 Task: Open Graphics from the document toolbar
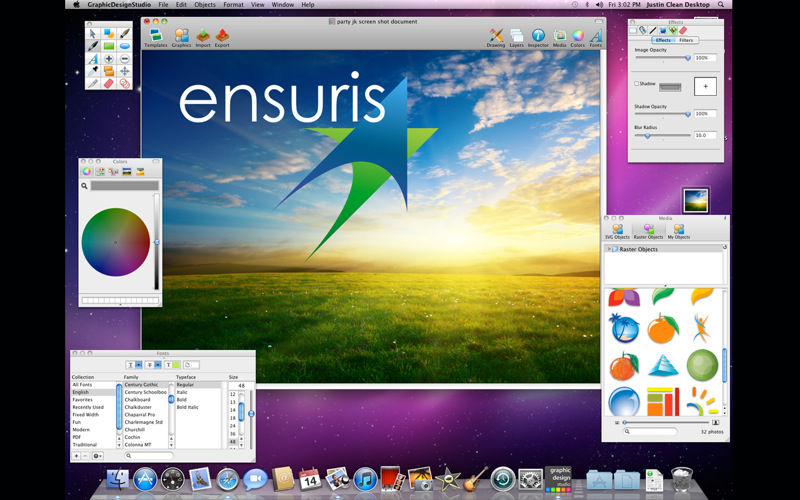[181, 38]
